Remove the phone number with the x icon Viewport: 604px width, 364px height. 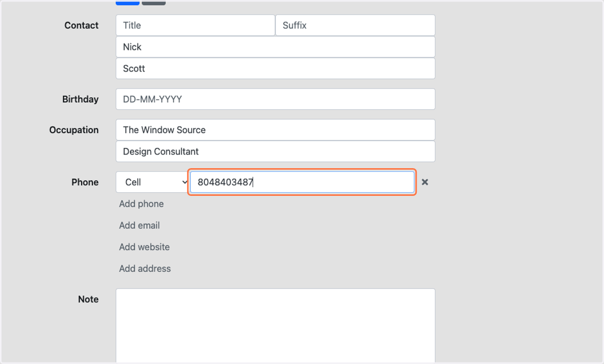click(425, 182)
